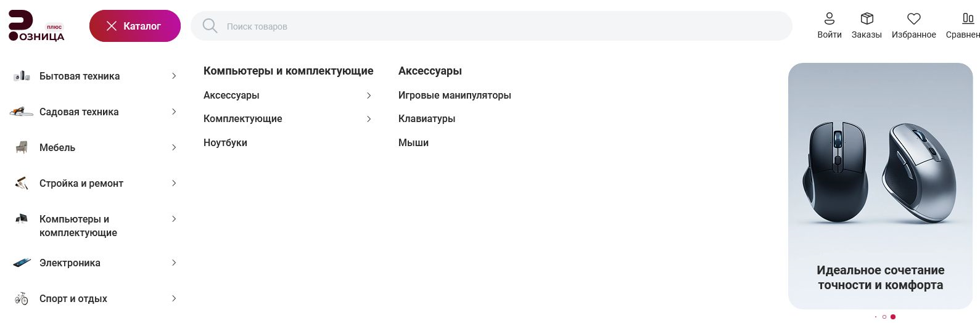Open the Сравнение compare icon

[x=968, y=18]
